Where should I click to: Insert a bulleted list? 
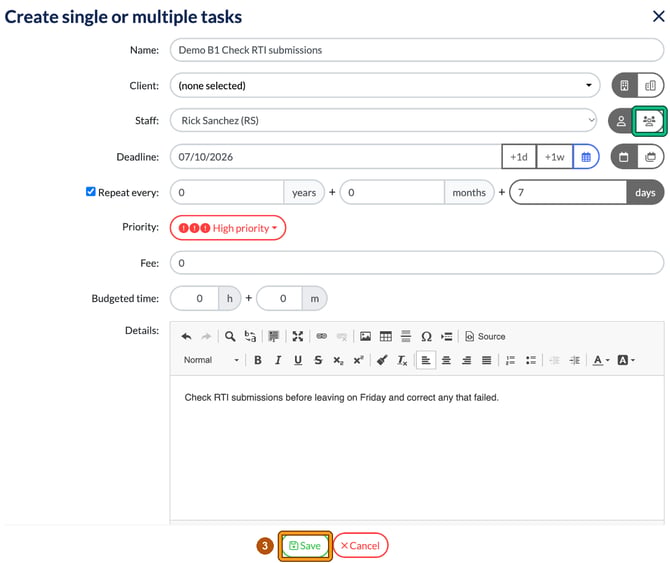point(531,360)
